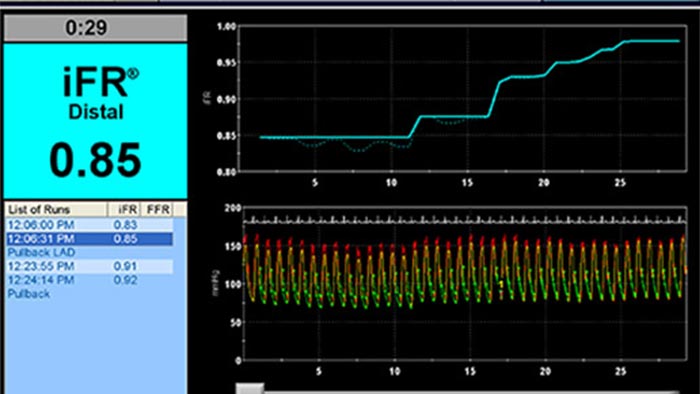Click the iFR curve at the 0.85 baseline segment

pyautogui.click(x=334, y=137)
